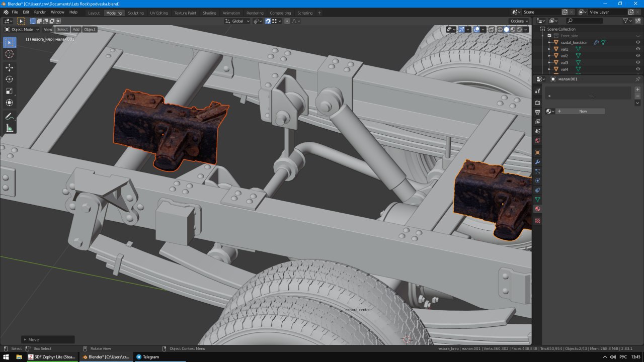Activate the Scale tool
The width and height of the screenshot is (644, 362).
click(x=10, y=91)
